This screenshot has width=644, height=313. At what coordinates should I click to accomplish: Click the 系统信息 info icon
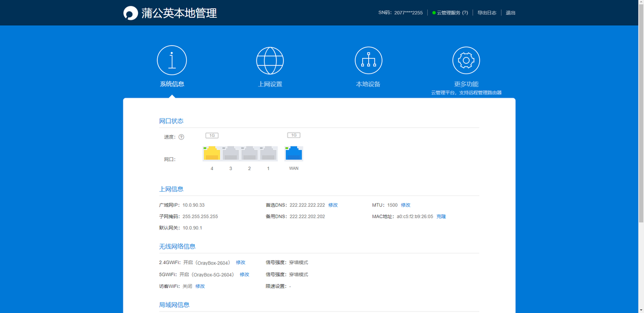172,60
